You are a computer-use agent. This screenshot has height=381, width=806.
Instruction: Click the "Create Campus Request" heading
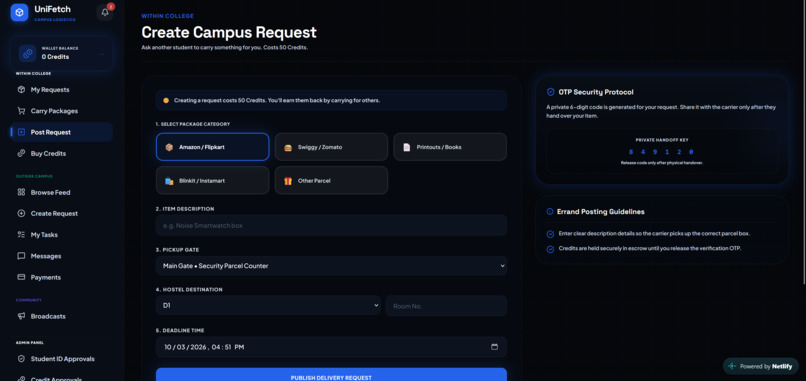(229, 32)
